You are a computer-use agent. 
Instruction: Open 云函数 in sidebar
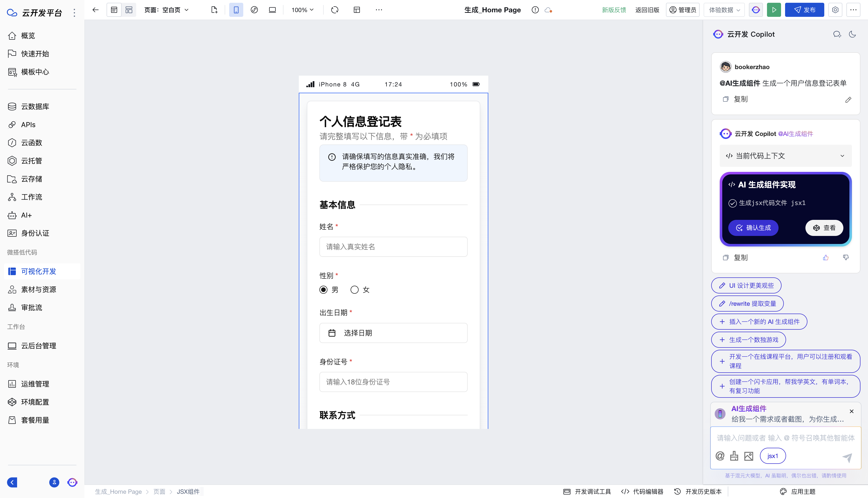[x=42, y=143]
